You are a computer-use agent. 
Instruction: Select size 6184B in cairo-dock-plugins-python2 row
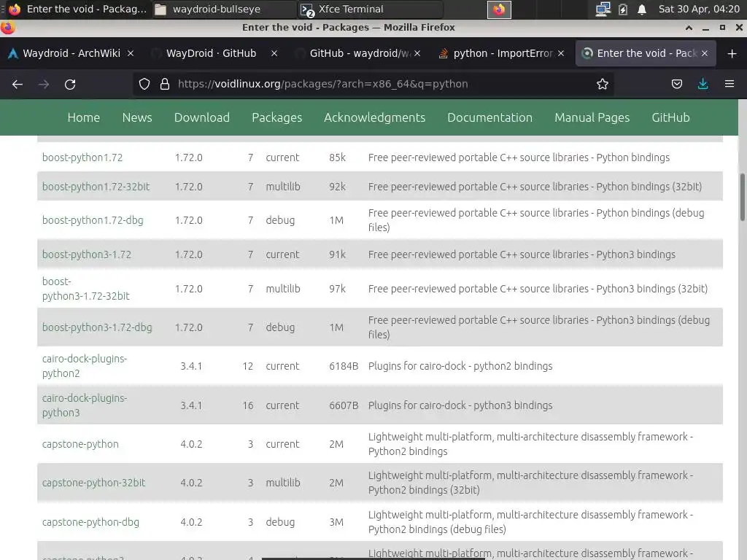click(344, 366)
